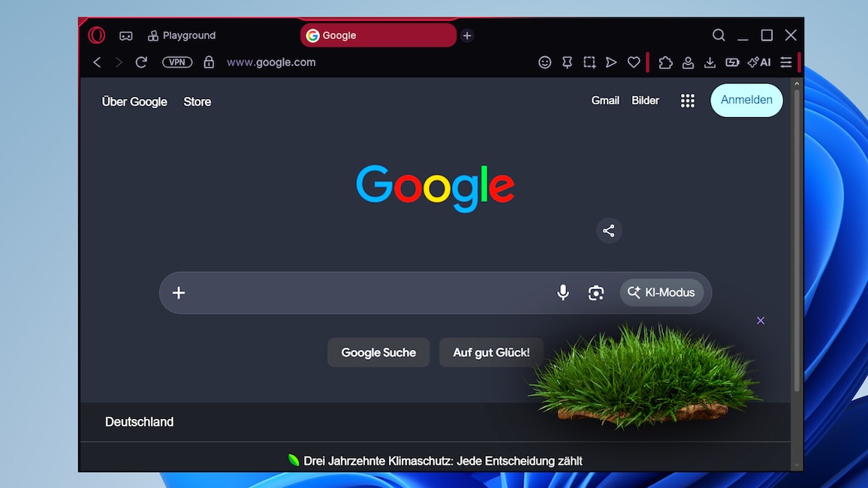This screenshot has width=868, height=488.
Task: Toggle the VPN badge
Action: click(x=177, y=62)
